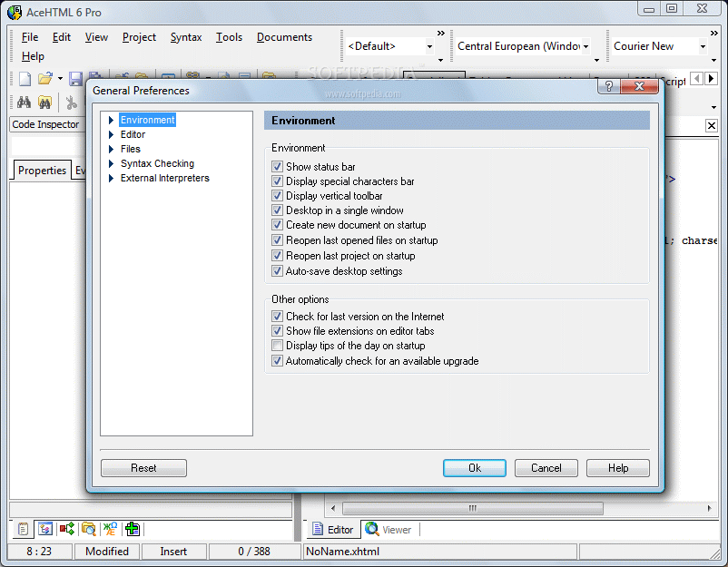Click the Open file folder icon

click(x=45, y=79)
